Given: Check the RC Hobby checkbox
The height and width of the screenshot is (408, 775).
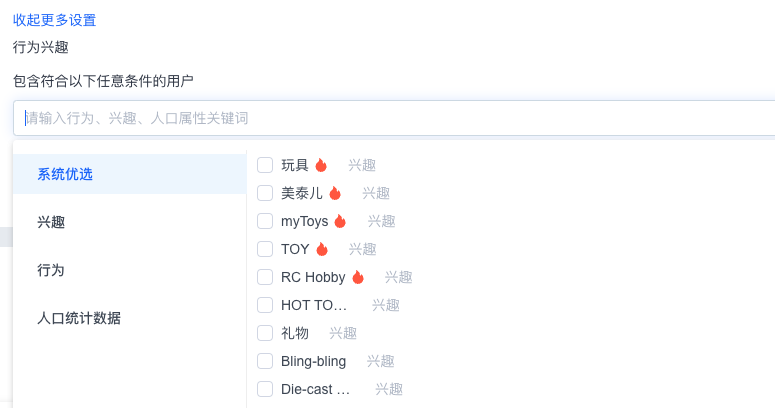Looking at the screenshot, I should [265, 277].
